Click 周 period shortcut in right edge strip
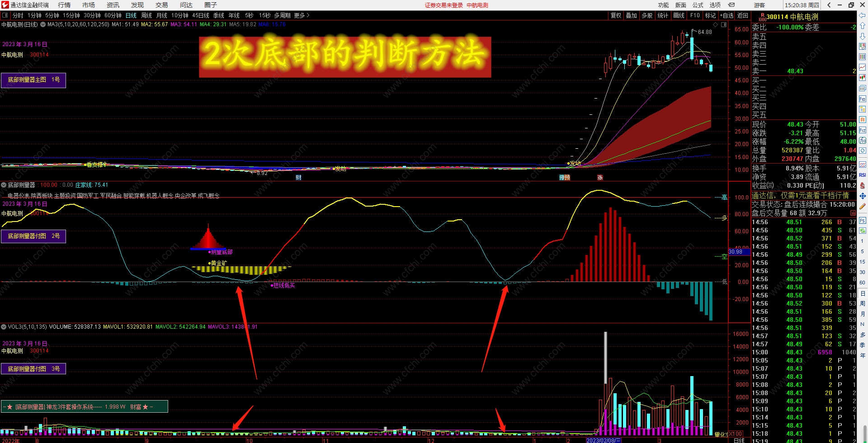The height and width of the screenshot is (443, 868). point(863,303)
